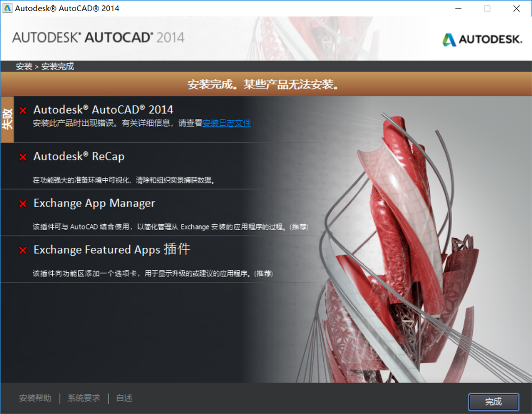Viewport: 532px width, 414px height.
Task: Click the Autodesk logo in the header
Action: point(482,39)
